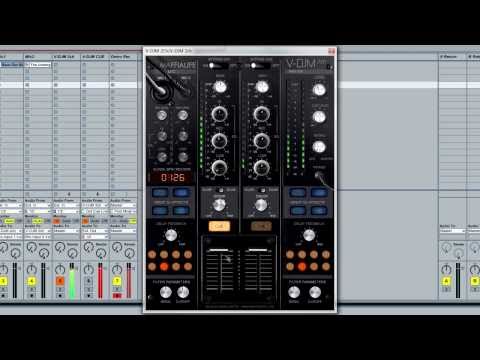
Task: Adjust the channel 2 white gain knob
Action: (262, 87)
